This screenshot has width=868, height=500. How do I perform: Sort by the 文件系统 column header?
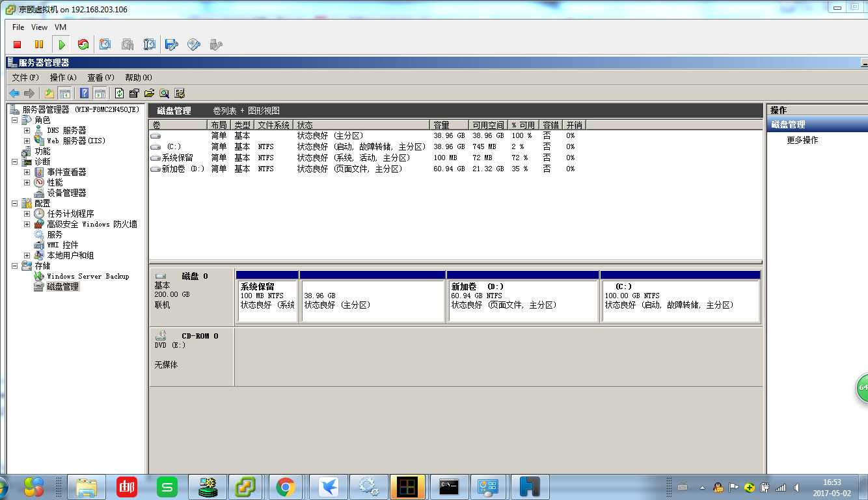[273, 124]
